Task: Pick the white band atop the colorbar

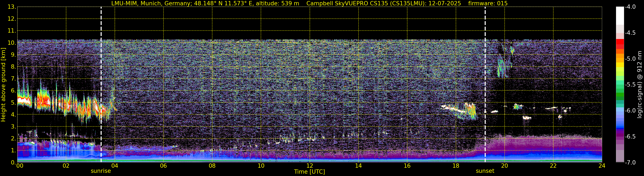Action: click(620, 16)
